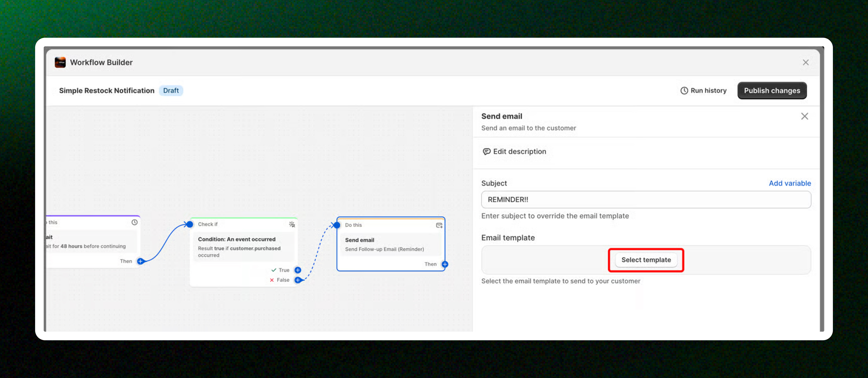This screenshot has height=378, width=868.
Task: Click the Select template button
Action: click(646, 260)
